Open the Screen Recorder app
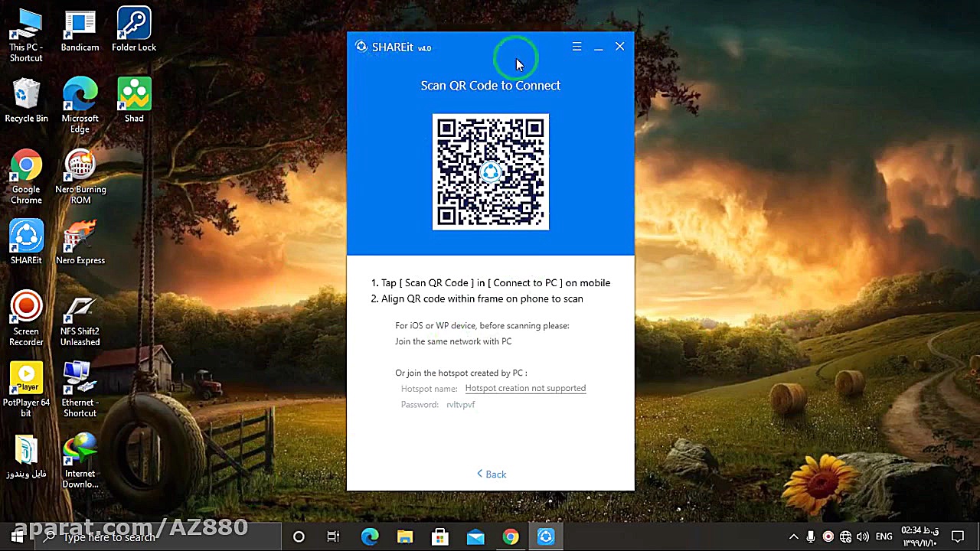The image size is (980, 551). pos(26,306)
